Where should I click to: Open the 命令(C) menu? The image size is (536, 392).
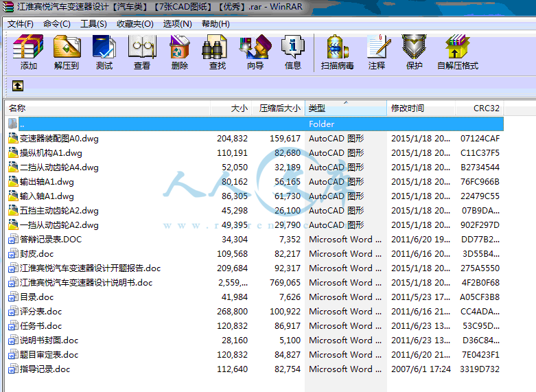tap(57, 24)
